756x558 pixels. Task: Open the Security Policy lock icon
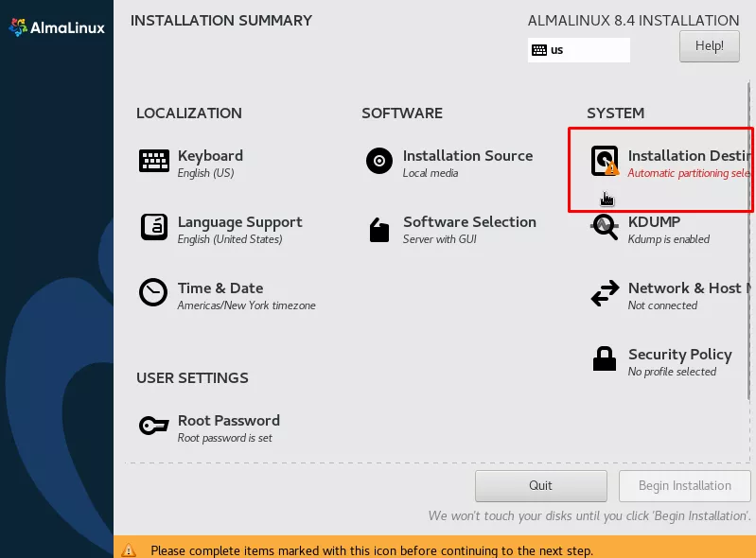tap(604, 358)
